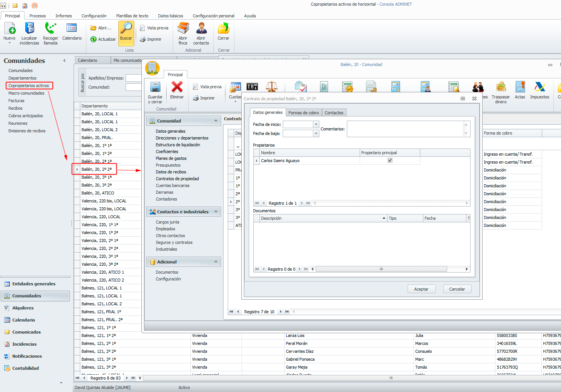Screen dimensions: 561x392
Task: Switch to Formas de cobro tab
Action: pyautogui.click(x=303, y=113)
